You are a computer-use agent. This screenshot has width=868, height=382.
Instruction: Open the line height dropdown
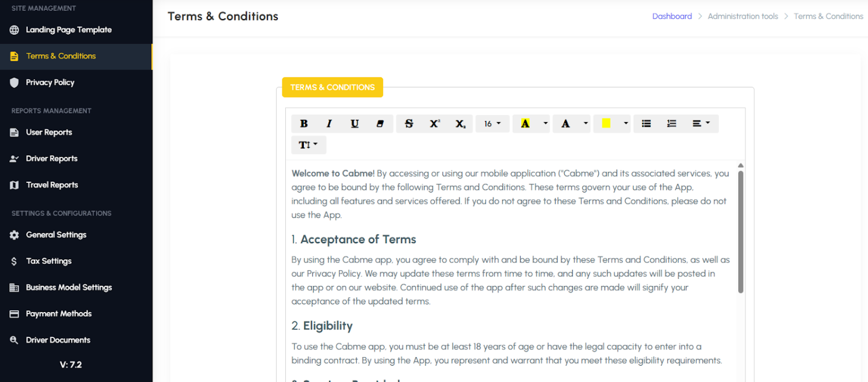pyautogui.click(x=309, y=145)
